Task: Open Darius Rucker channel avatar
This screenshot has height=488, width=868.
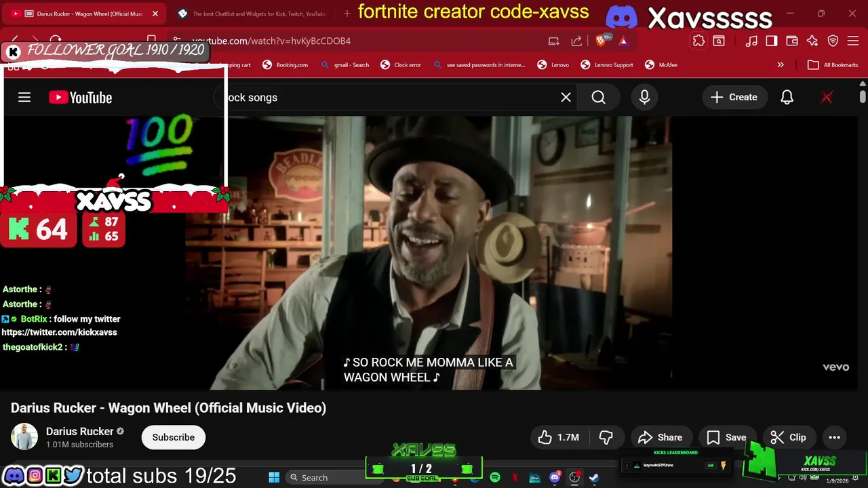Action: (24, 437)
